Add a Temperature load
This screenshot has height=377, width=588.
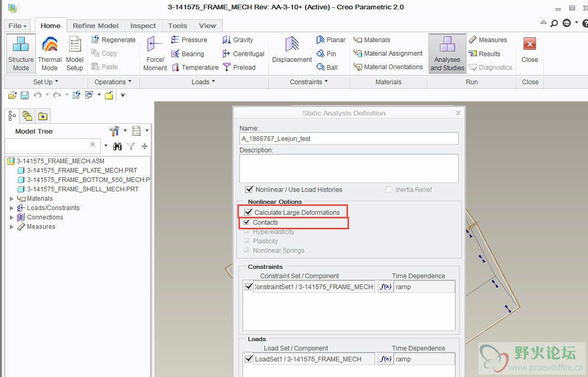195,68
